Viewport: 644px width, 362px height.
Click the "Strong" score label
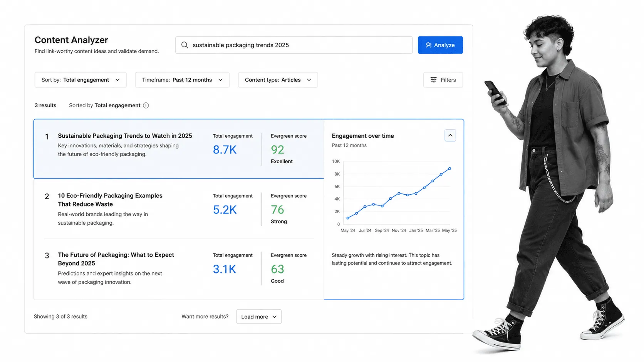(x=279, y=222)
